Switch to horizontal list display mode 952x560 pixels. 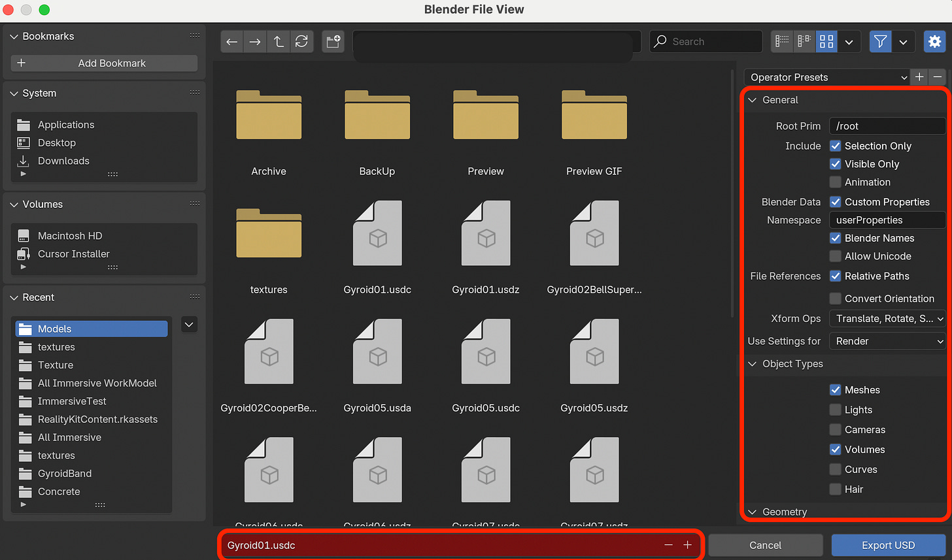804,41
